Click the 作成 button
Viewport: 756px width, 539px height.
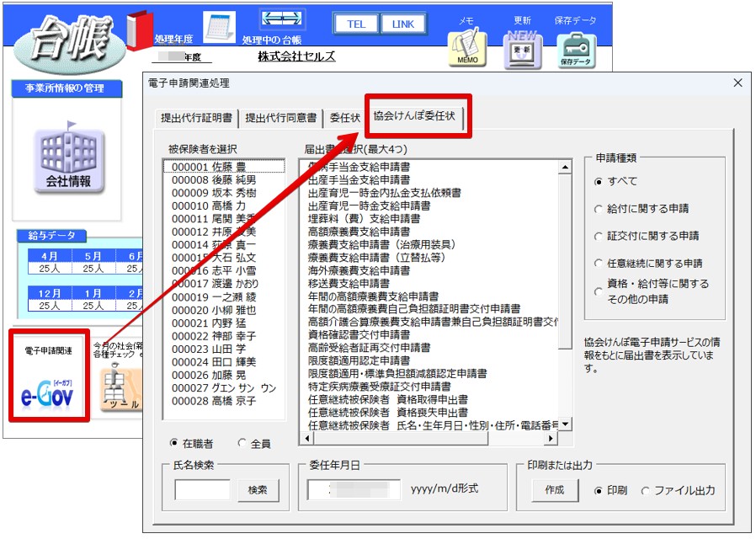555,490
